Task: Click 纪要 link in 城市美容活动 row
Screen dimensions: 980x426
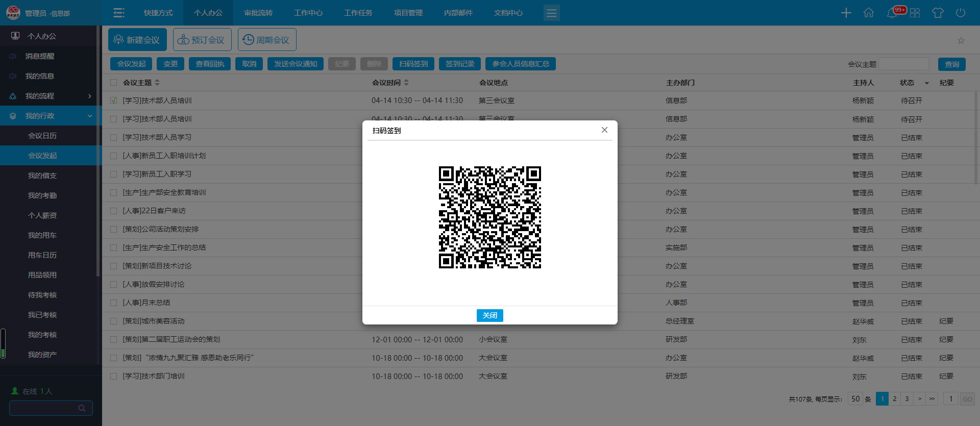Action: [946, 321]
